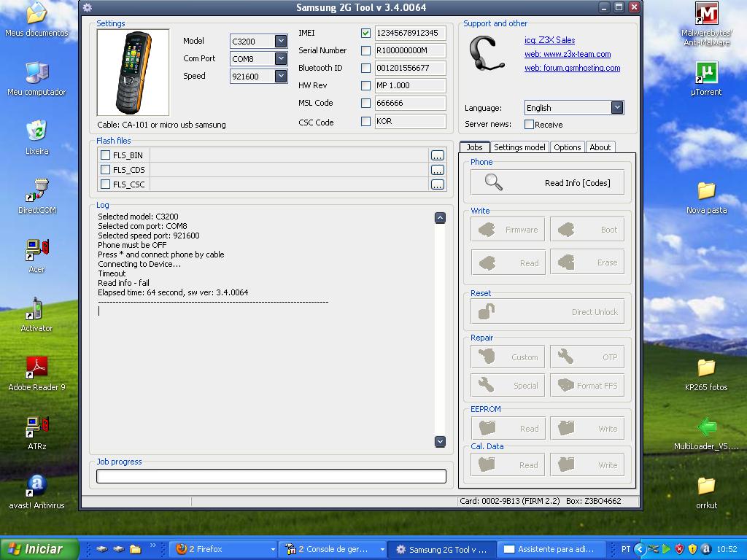Check the HW Rev checkbox

[x=365, y=86]
